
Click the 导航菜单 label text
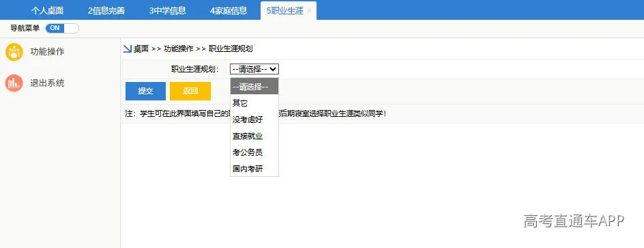(25, 29)
